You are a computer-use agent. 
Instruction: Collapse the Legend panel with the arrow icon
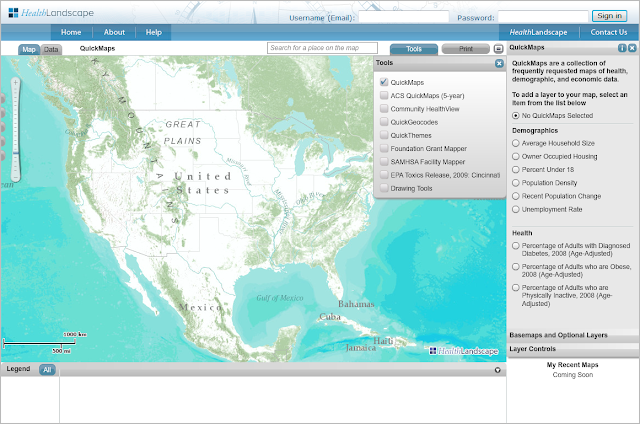point(498,370)
